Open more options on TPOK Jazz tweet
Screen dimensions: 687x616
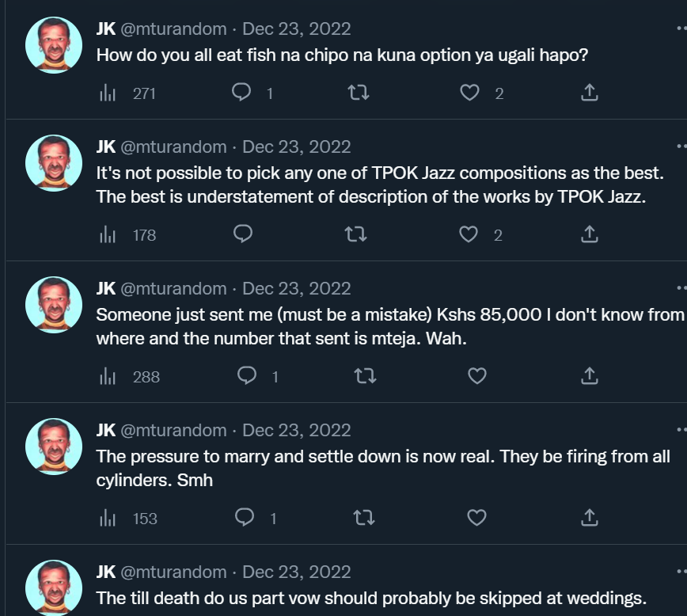681,147
